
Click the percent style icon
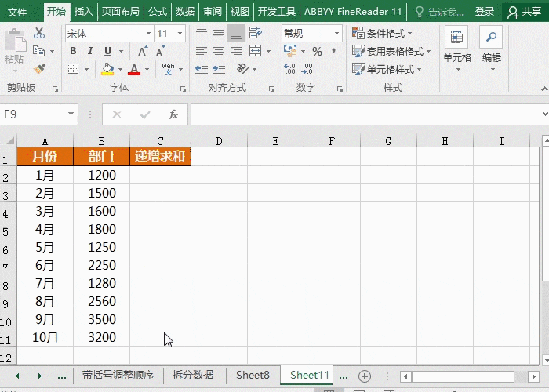(x=317, y=51)
